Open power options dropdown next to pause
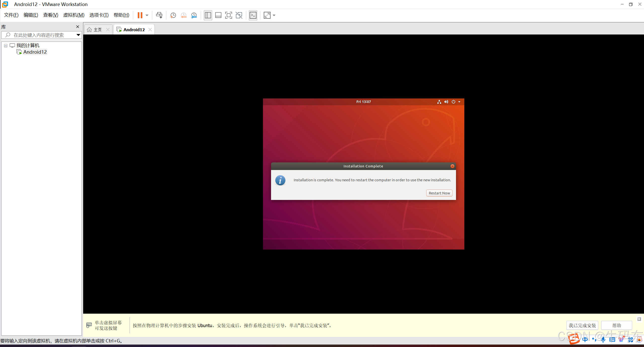The height and width of the screenshot is (347, 644). (147, 15)
